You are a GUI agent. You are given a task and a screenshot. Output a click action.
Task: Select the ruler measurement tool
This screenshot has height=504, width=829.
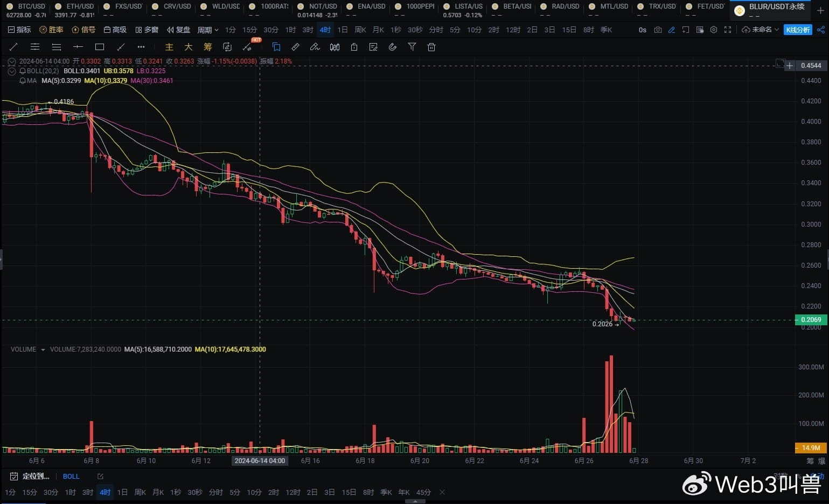[x=295, y=47]
